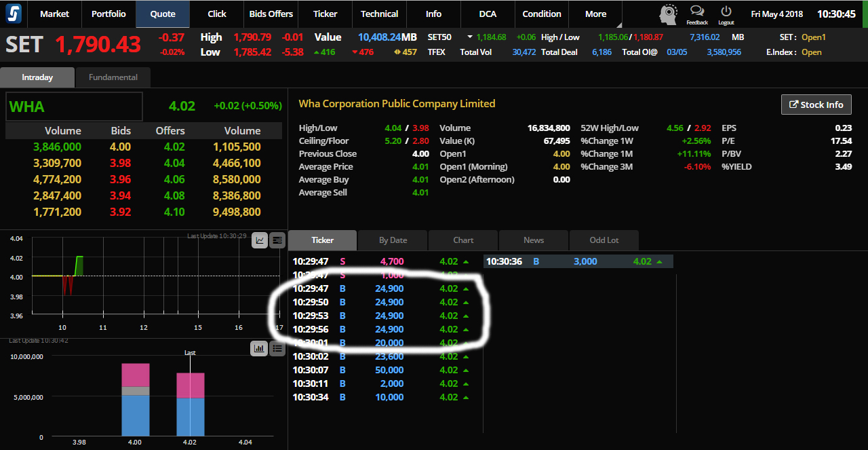The image size is (868, 450).
Task: Open the DCA menu
Action: [488, 14]
